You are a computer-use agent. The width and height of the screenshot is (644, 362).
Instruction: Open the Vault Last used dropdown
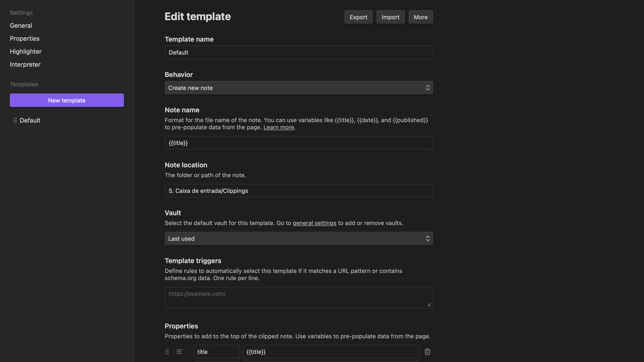(x=299, y=238)
